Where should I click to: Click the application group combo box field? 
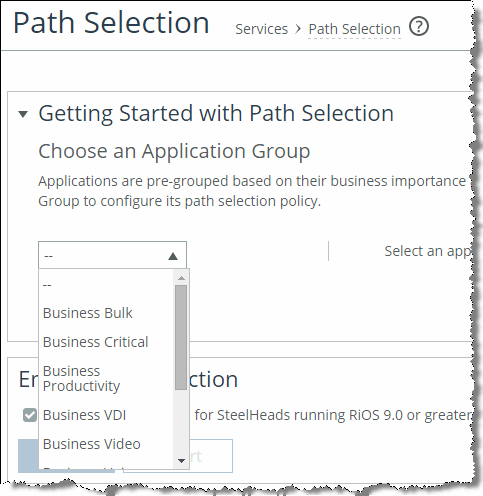coord(112,255)
